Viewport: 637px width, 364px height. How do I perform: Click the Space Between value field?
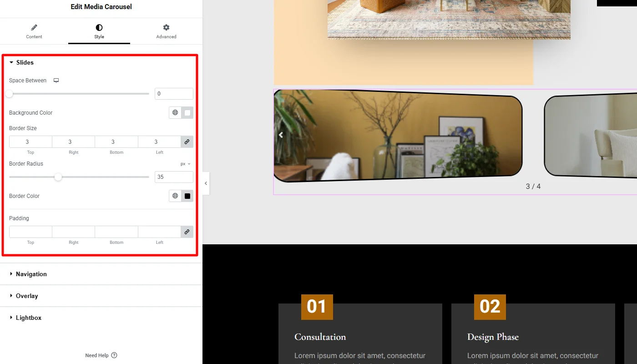point(174,94)
